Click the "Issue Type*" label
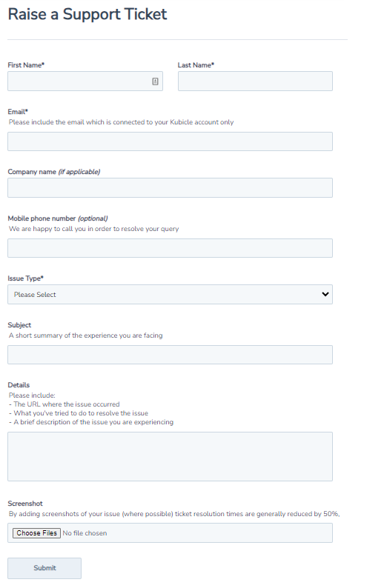The height and width of the screenshot is (588, 387). (x=25, y=278)
